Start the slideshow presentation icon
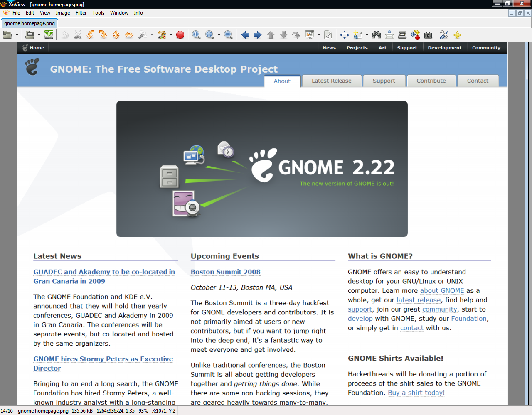 [x=310, y=35]
